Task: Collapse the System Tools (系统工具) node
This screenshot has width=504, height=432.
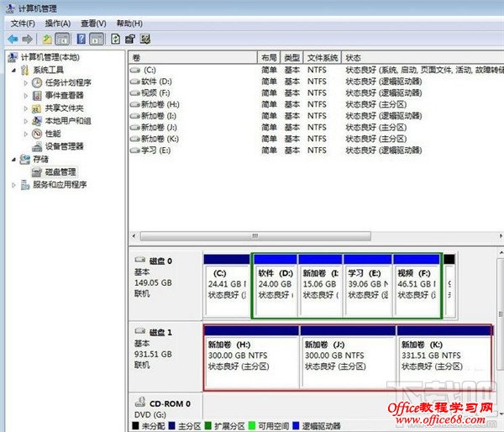Action: pos(13,70)
